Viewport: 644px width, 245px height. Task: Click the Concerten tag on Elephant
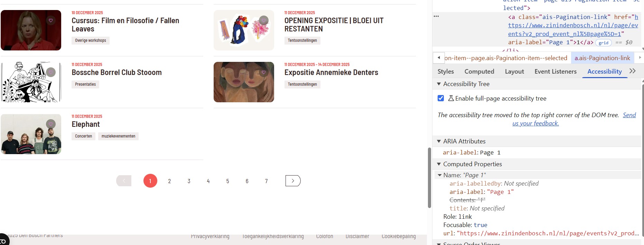84,136
